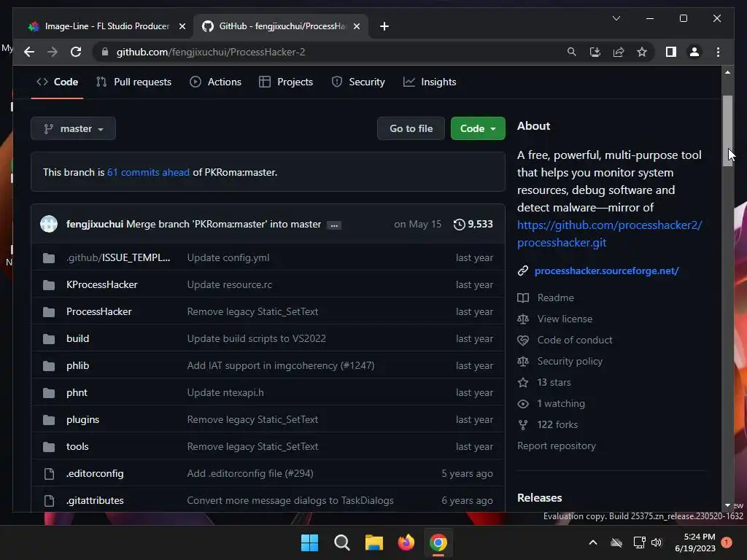Open the 61 commits ahead link
This screenshot has width=747, height=560.
[x=148, y=172]
